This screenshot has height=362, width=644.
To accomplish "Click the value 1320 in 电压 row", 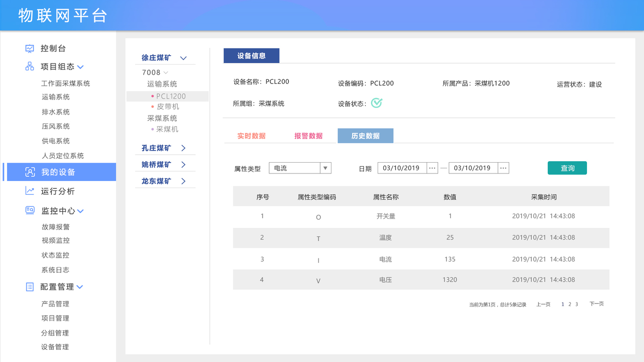I will [x=450, y=280].
